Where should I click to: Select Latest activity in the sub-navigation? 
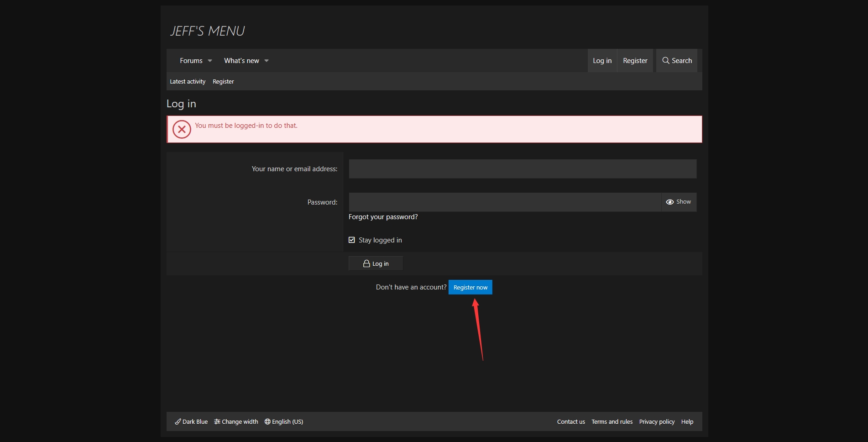[x=188, y=82]
